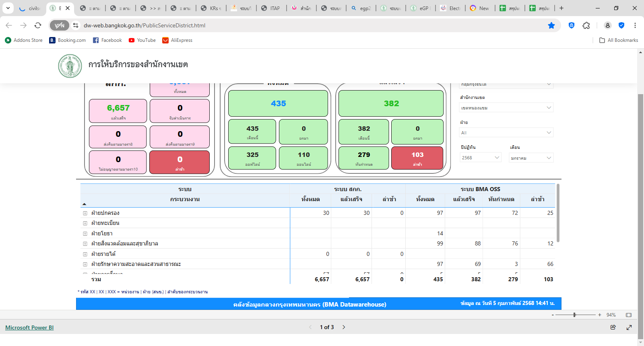This screenshot has width=644, height=346.
Task: Switch to the egp2 tab
Action: (x=361, y=8)
